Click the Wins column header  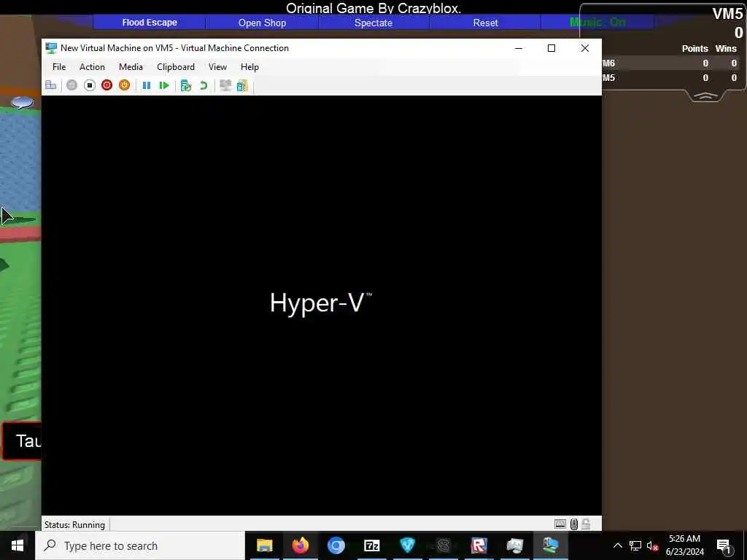click(726, 49)
